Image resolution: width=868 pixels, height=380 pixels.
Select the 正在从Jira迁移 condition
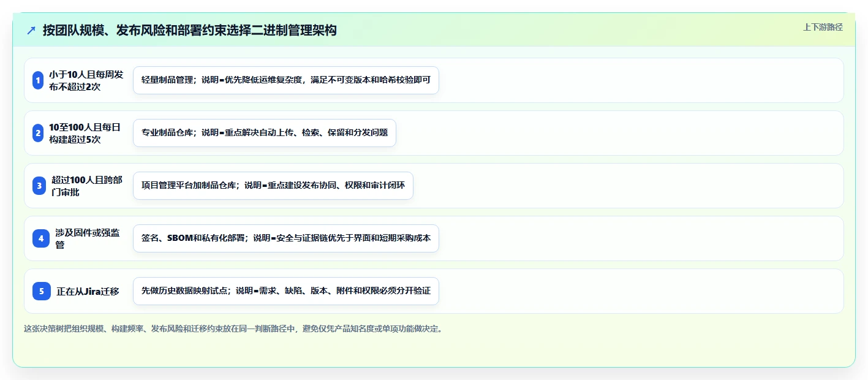[88, 291]
